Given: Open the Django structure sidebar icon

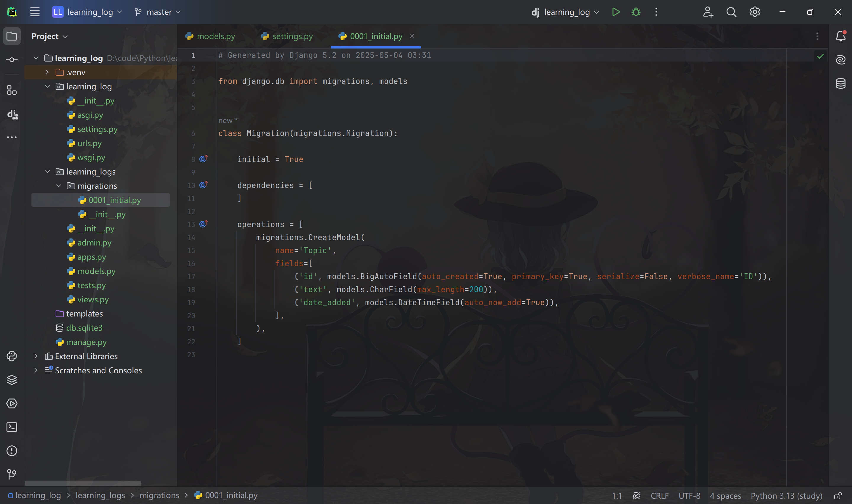Looking at the screenshot, I should click(12, 114).
